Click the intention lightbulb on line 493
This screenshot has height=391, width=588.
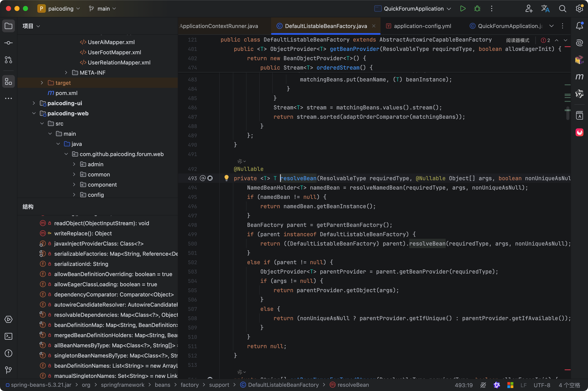coord(226,178)
